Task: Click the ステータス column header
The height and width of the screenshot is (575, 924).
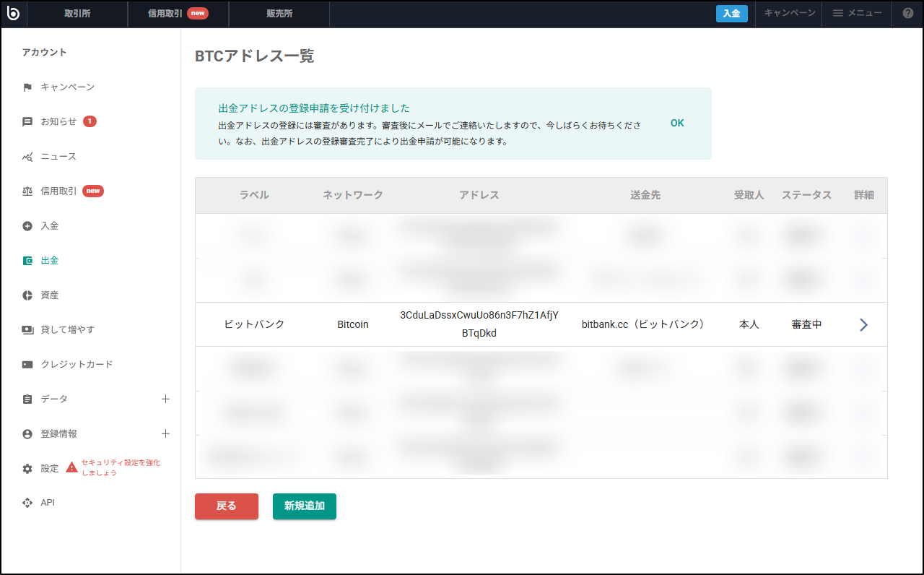Action: pyautogui.click(x=807, y=195)
